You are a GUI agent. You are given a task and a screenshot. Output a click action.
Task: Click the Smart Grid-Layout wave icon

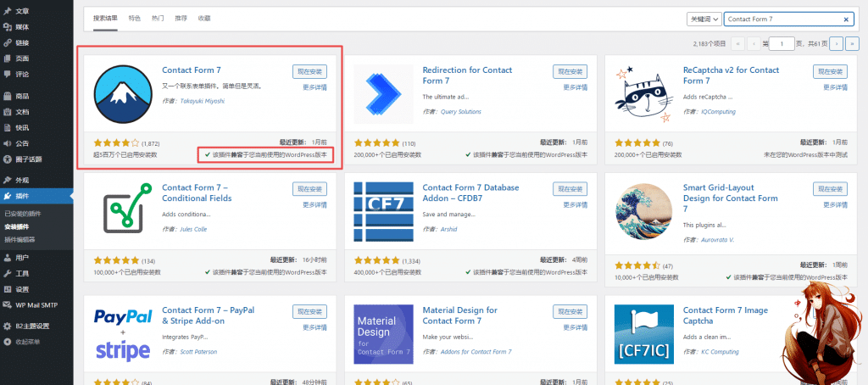[x=644, y=211]
